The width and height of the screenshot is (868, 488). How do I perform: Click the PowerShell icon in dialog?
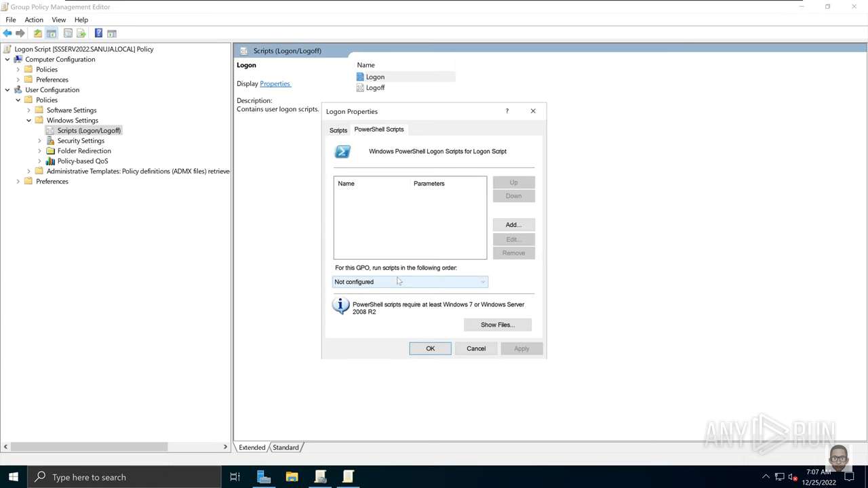[x=342, y=152]
